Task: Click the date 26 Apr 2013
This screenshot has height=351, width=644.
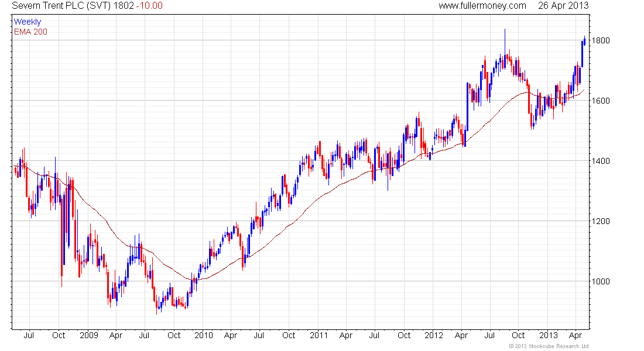Action: [x=563, y=6]
